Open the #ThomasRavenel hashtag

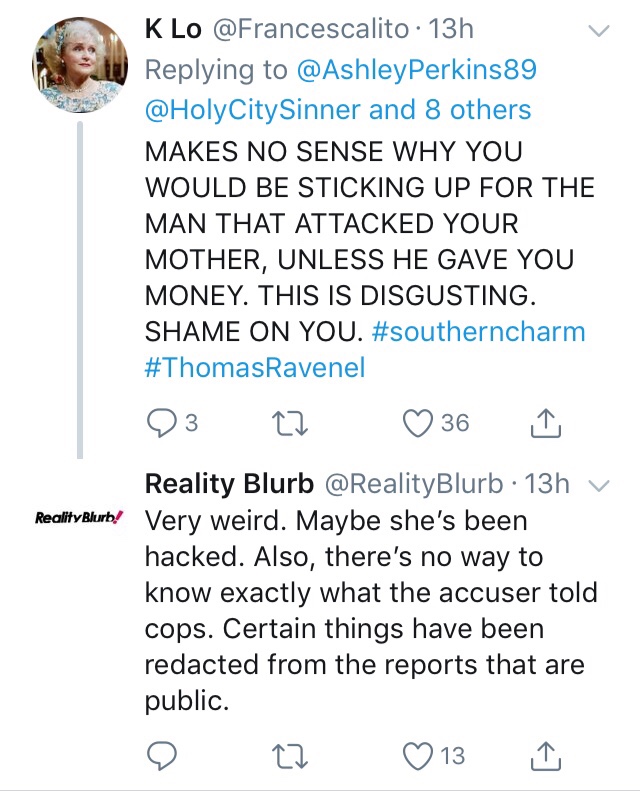pyautogui.click(x=255, y=368)
